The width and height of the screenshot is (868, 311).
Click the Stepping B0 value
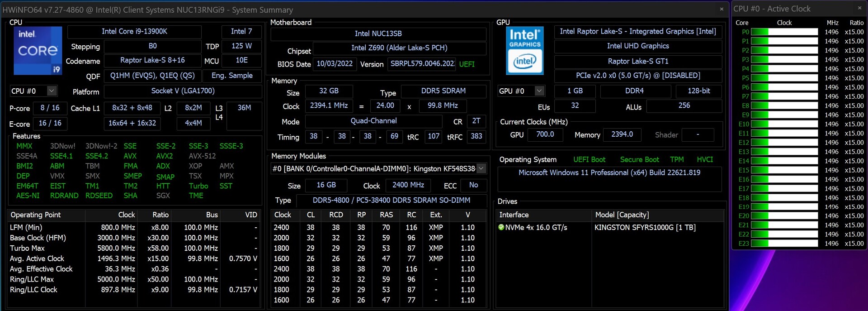[153, 46]
